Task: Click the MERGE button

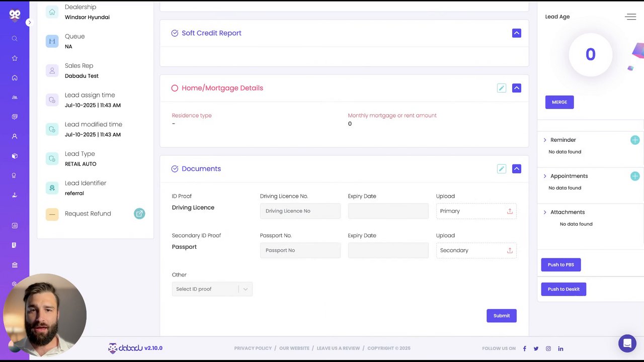Action: [559, 102]
